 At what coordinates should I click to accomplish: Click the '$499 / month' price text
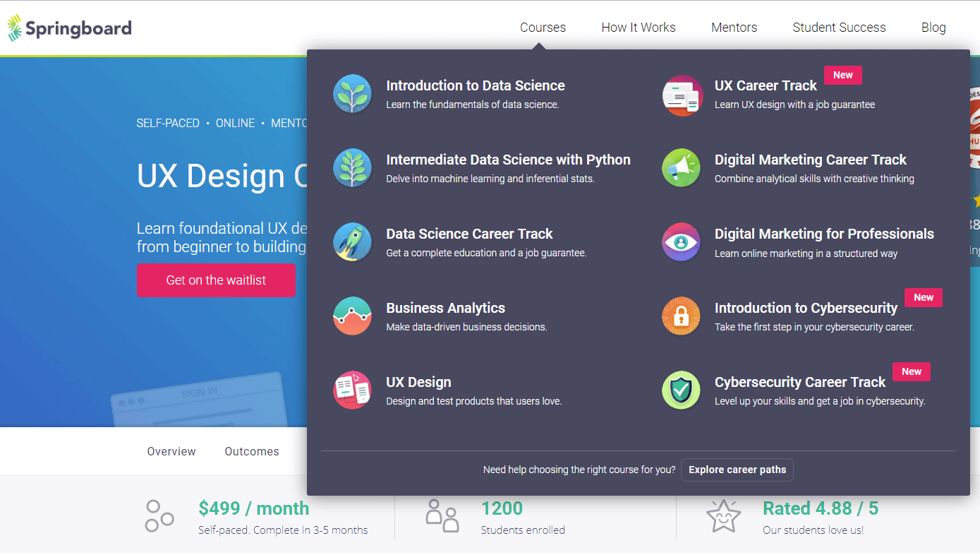click(x=254, y=508)
